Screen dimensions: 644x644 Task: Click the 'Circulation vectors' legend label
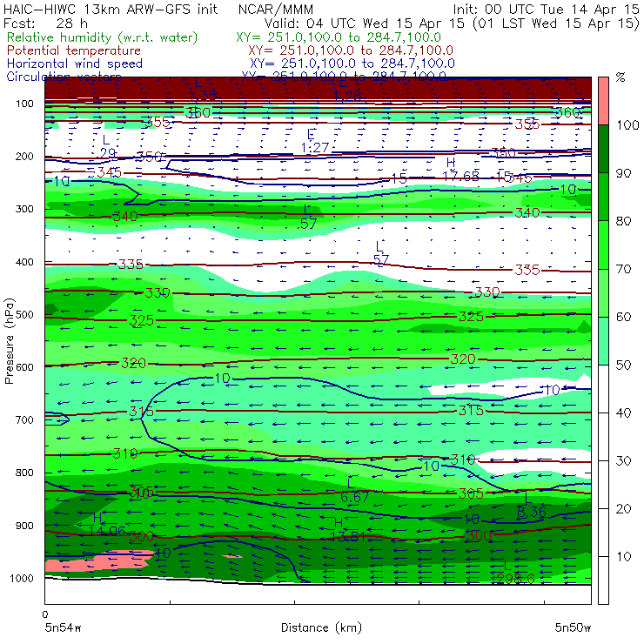pos(64,77)
